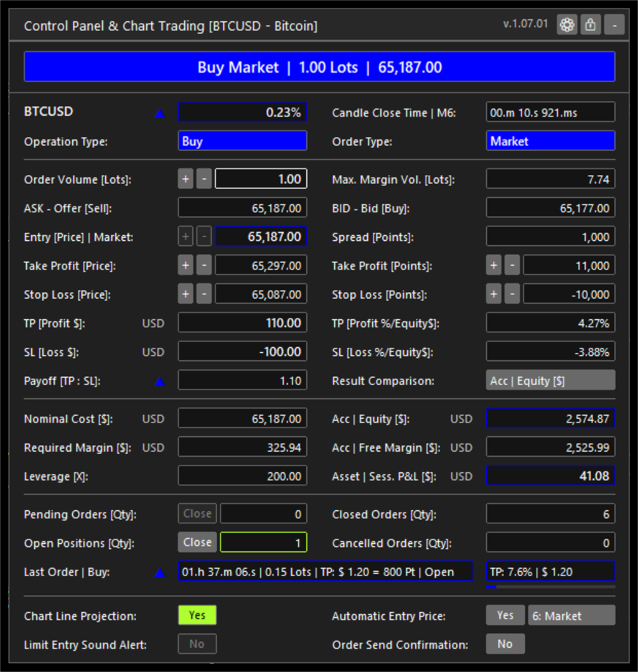Click version label v.1.07.01
This screenshot has height=672, width=638.
click(x=525, y=24)
